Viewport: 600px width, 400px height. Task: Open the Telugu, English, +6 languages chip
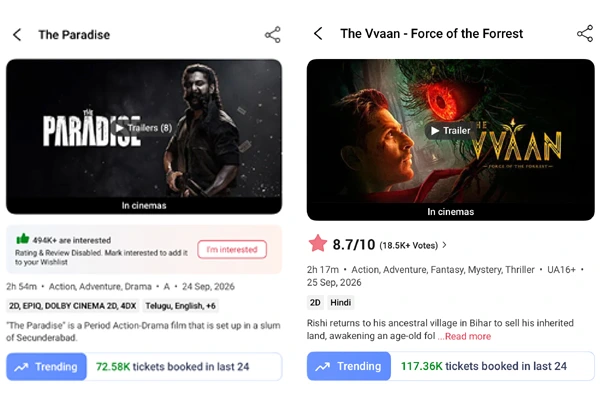point(181,306)
